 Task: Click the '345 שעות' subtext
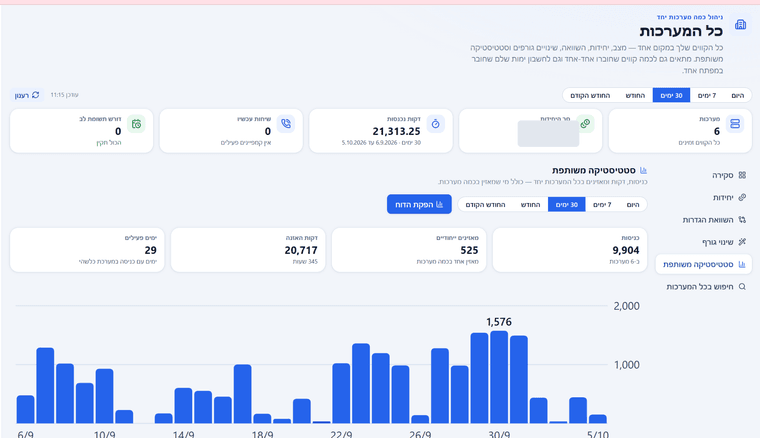click(305, 262)
